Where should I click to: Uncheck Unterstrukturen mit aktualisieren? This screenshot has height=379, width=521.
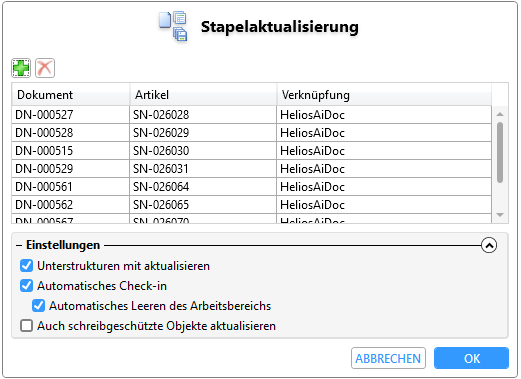click(26, 266)
